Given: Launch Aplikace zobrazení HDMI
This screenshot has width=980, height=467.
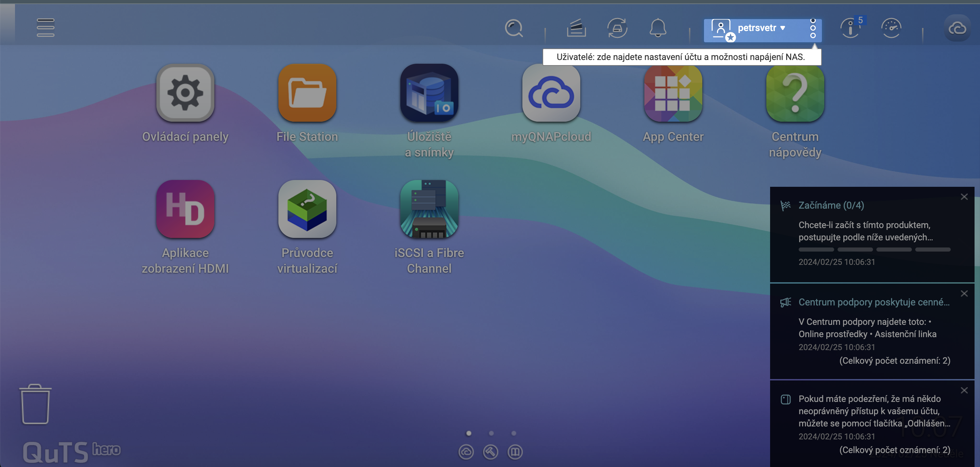Looking at the screenshot, I should tap(185, 209).
